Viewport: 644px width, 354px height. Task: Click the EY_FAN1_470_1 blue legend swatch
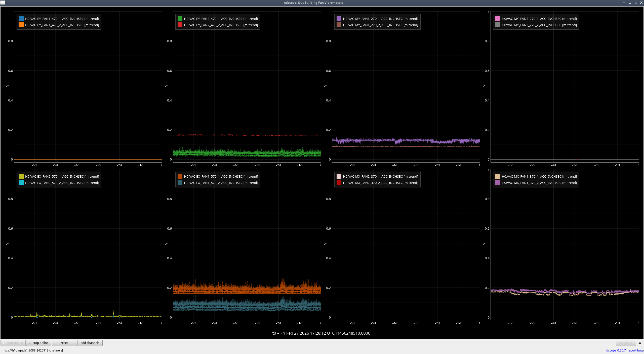[21, 19]
